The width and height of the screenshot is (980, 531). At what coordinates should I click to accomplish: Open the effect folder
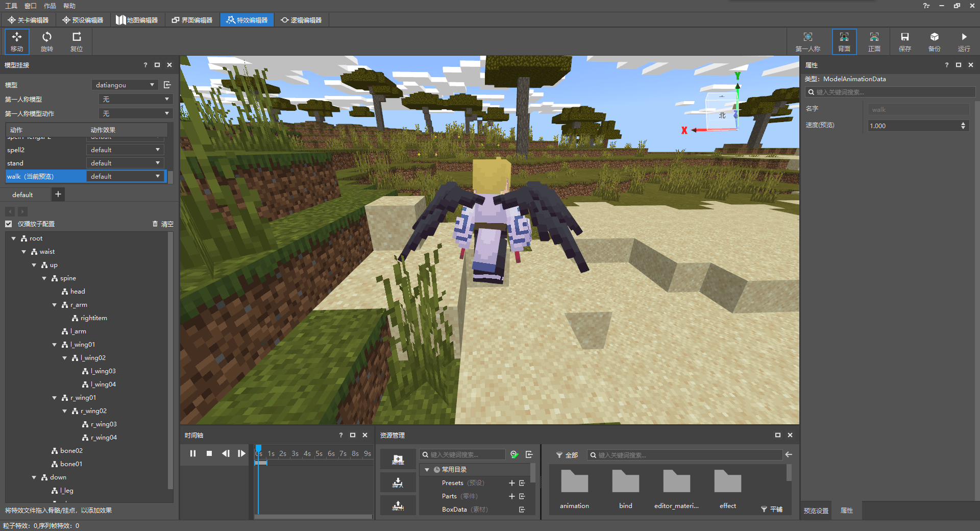click(x=728, y=489)
